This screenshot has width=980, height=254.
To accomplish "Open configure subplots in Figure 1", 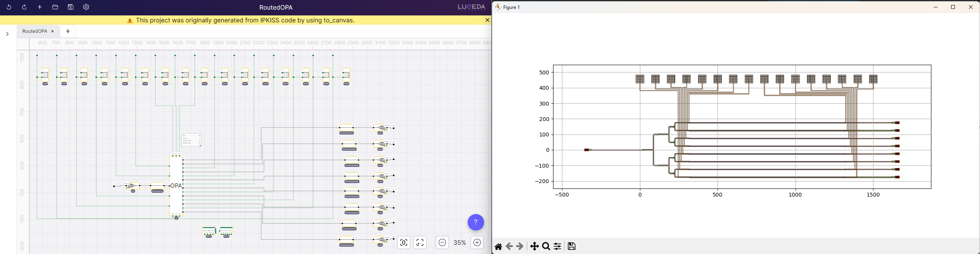I will (x=557, y=246).
